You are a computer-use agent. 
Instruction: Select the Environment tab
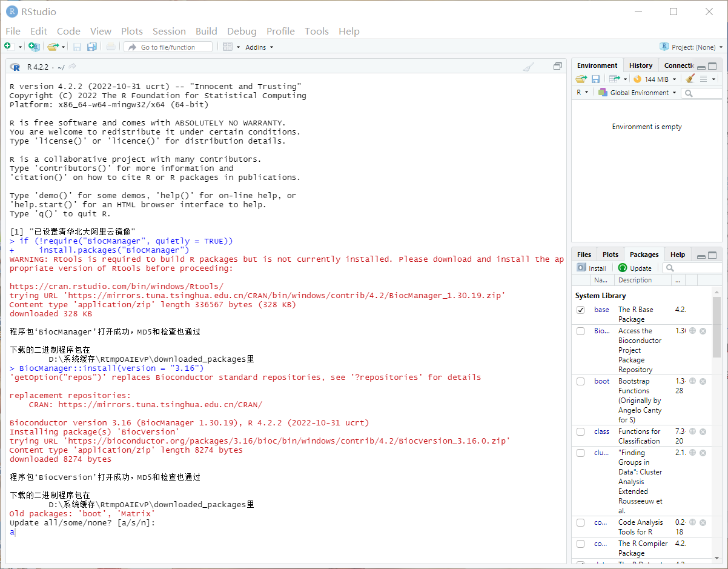597,65
